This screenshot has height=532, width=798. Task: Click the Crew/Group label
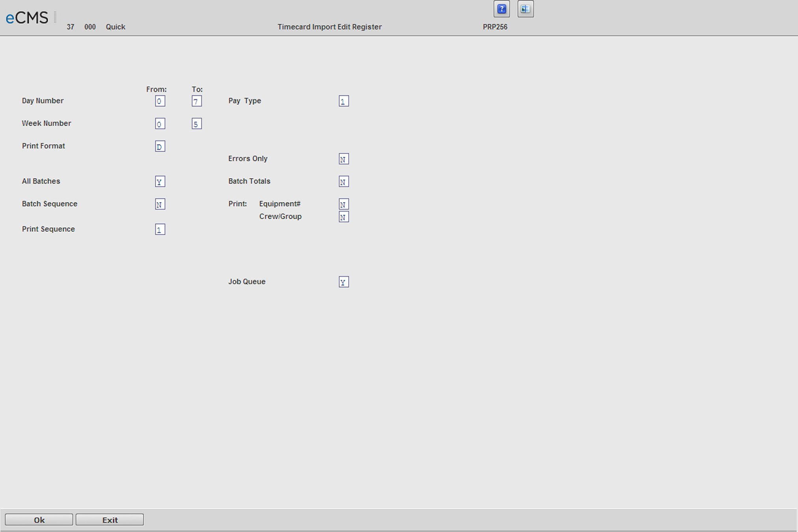coord(281,216)
